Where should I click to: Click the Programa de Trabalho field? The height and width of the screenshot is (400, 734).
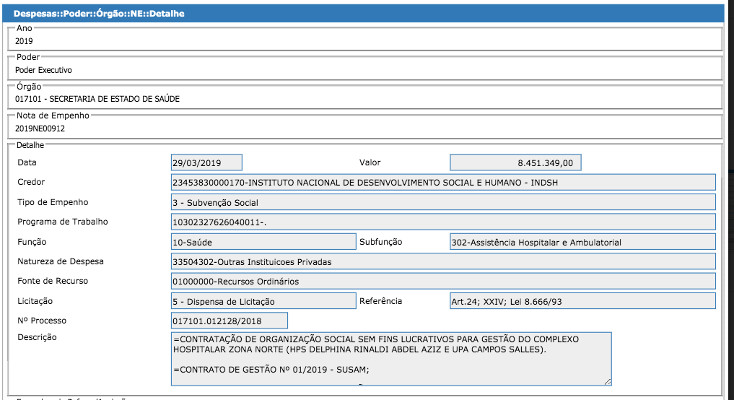click(x=443, y=222)
